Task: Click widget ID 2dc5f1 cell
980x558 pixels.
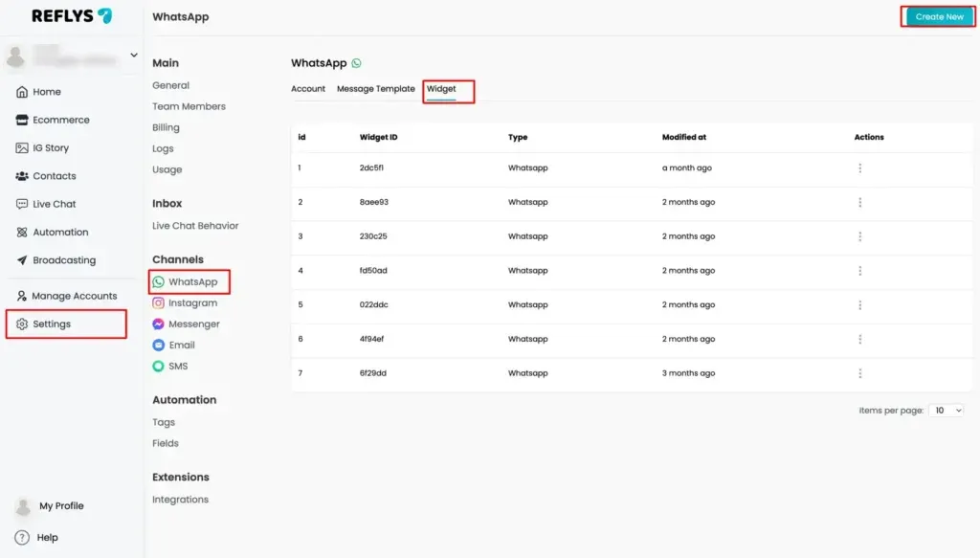Action: tap(371, 168)
